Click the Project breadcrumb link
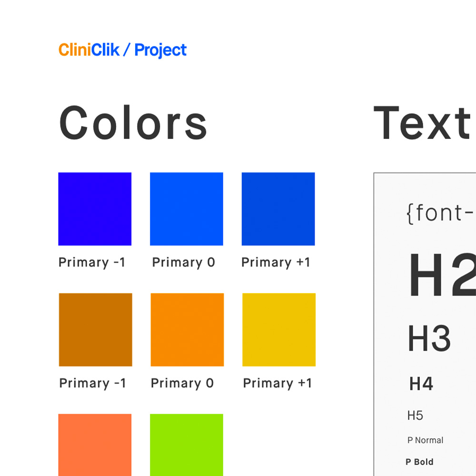Viewport: 476px width, 476px height. tap(160, 50)
